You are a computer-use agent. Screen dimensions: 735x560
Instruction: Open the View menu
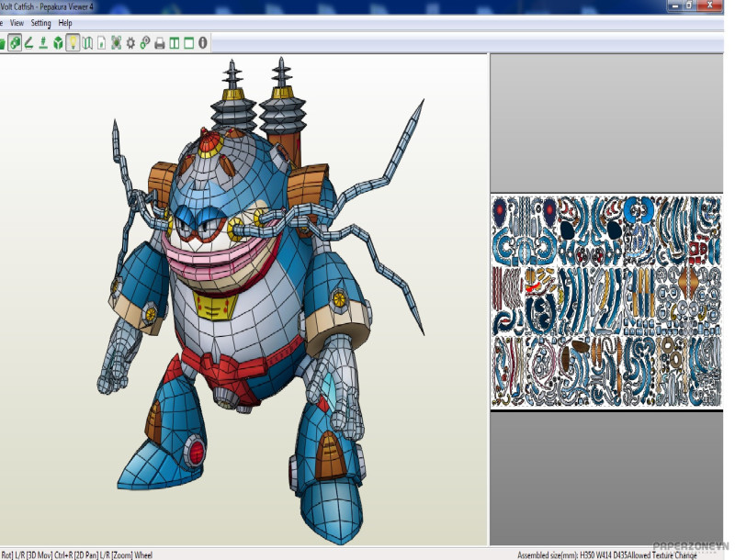(17, 22)
